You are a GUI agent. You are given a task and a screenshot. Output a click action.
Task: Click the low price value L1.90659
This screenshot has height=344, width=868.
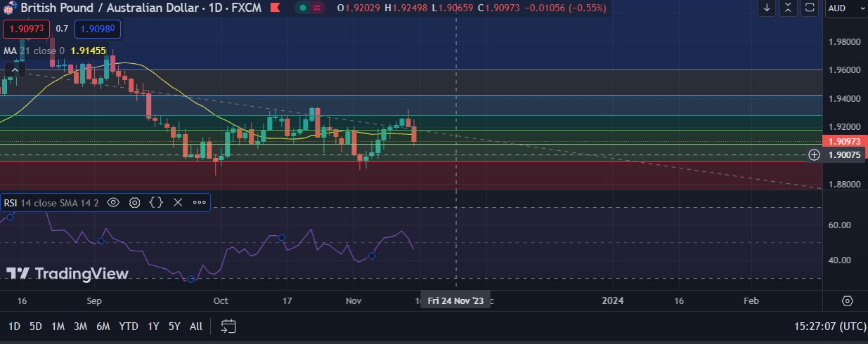click(452, 8)
